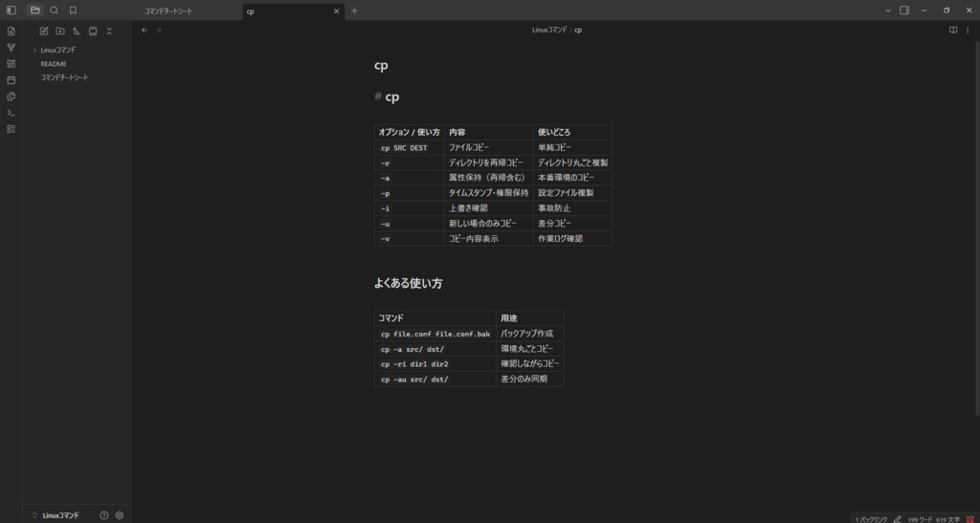
Task: Select the cp tab
Action: [294, 11]
